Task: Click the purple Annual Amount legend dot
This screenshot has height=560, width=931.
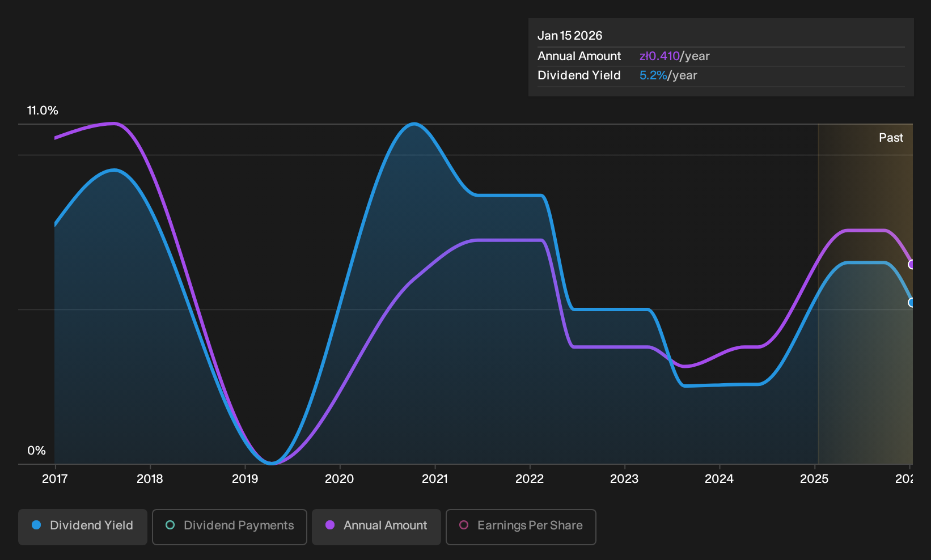Action: (x=330, y=525)
